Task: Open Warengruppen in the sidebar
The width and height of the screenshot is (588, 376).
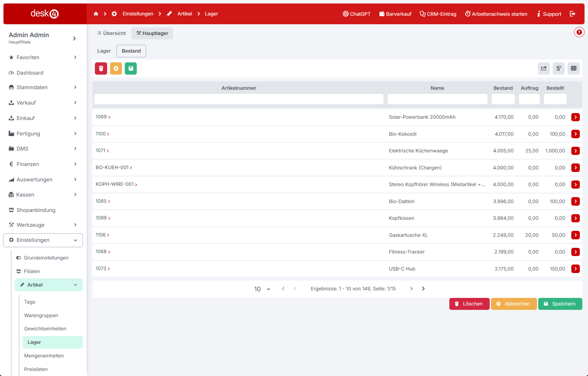Action: pos(41,315)
